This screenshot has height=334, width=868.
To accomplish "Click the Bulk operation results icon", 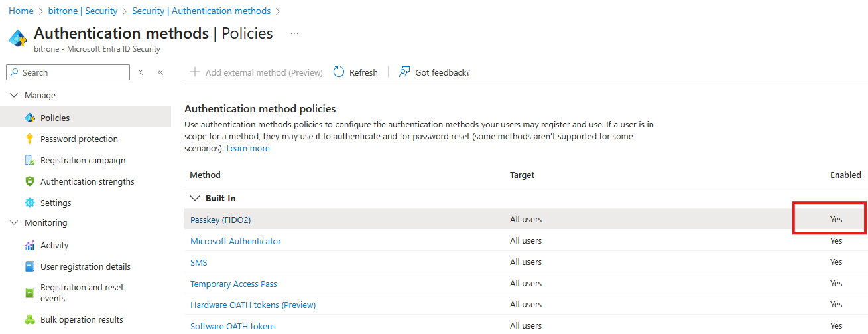I will (x=29, y=319).
